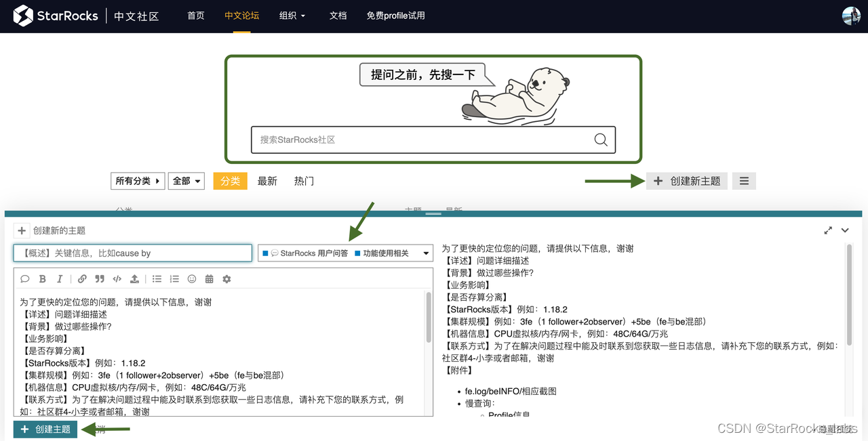Open the 中文论坛 menu item

[241, 15]
